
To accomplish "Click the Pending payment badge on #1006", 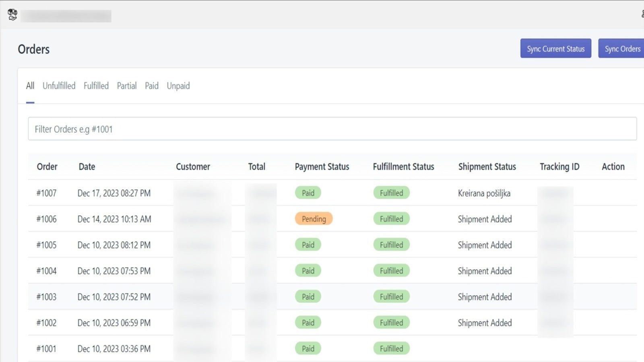I will pos(314,219).
